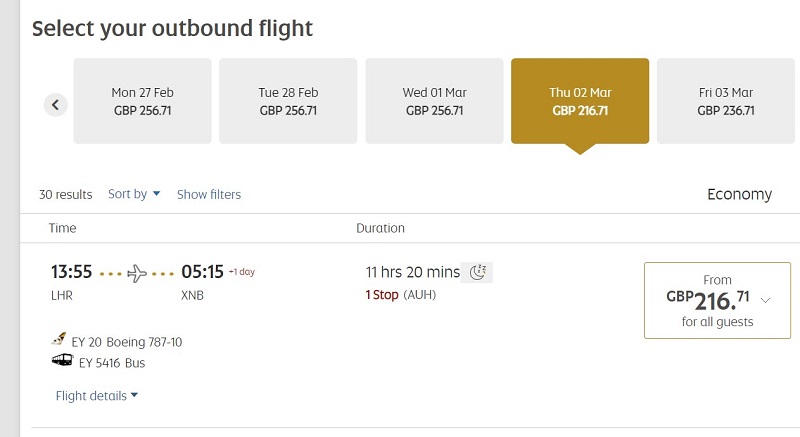Expand the Flight details section
800x437 pixels.
(97, 396)
